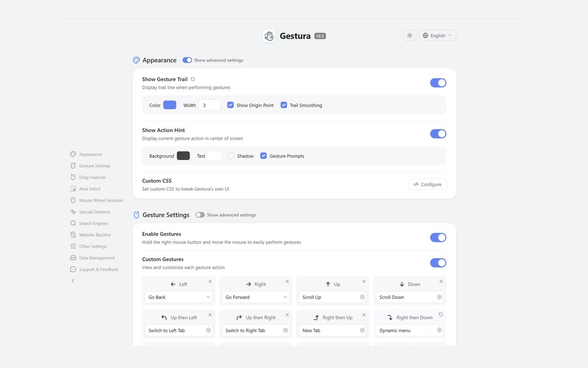Open the English language dropdown
The image size is (588, 368).
tap(437, 35)
